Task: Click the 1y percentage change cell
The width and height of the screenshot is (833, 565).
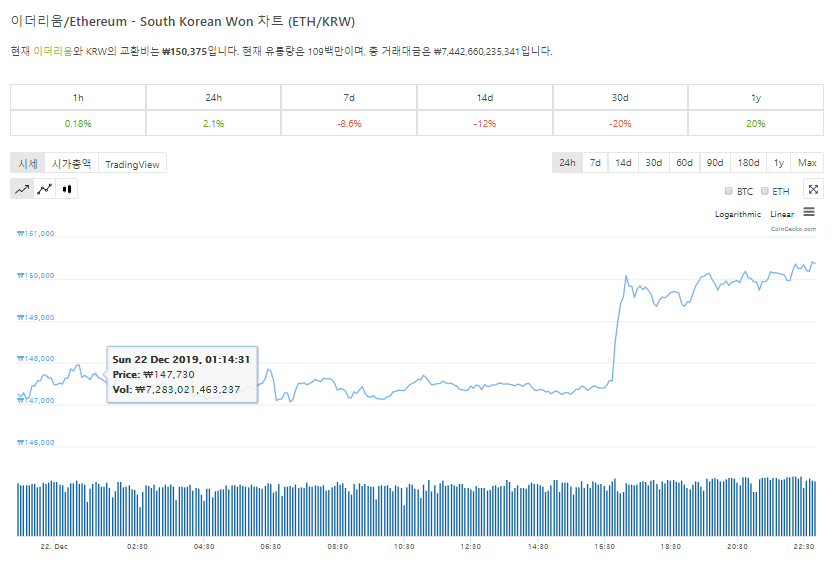Action: (755, 123)
